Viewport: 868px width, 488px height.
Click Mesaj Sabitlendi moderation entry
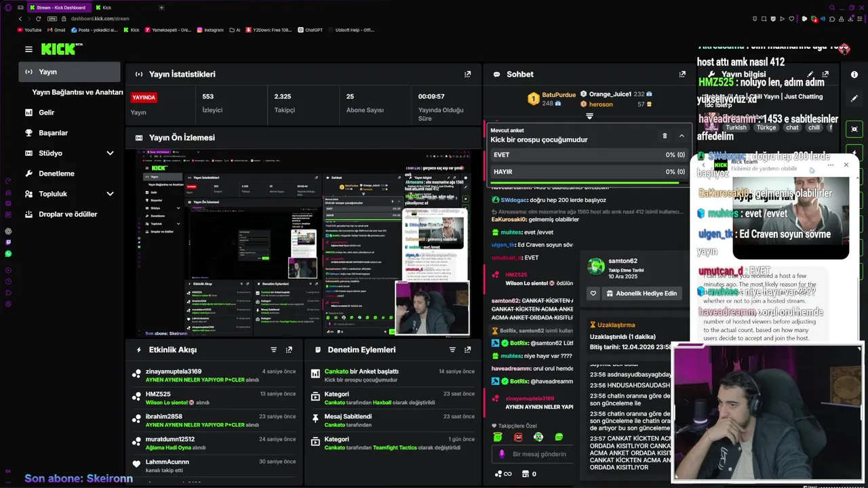pos(392,420)
